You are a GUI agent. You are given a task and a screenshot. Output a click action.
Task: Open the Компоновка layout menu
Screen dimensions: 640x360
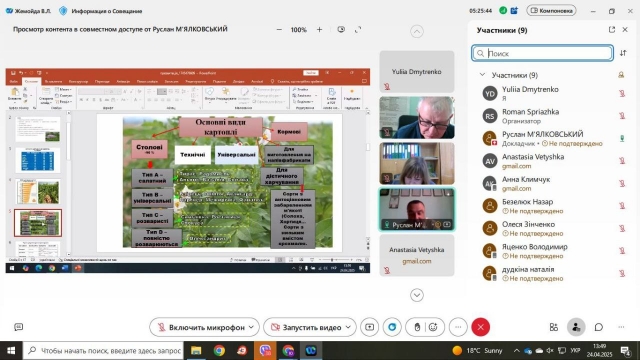coord(551,11)
